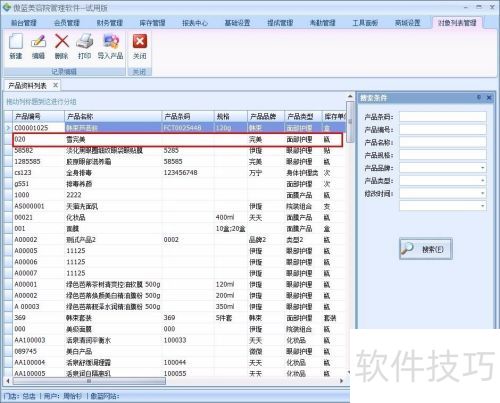Click the horizontal scrollbar thumb
This screenshot has width=500, height=403.
[89, 381]
